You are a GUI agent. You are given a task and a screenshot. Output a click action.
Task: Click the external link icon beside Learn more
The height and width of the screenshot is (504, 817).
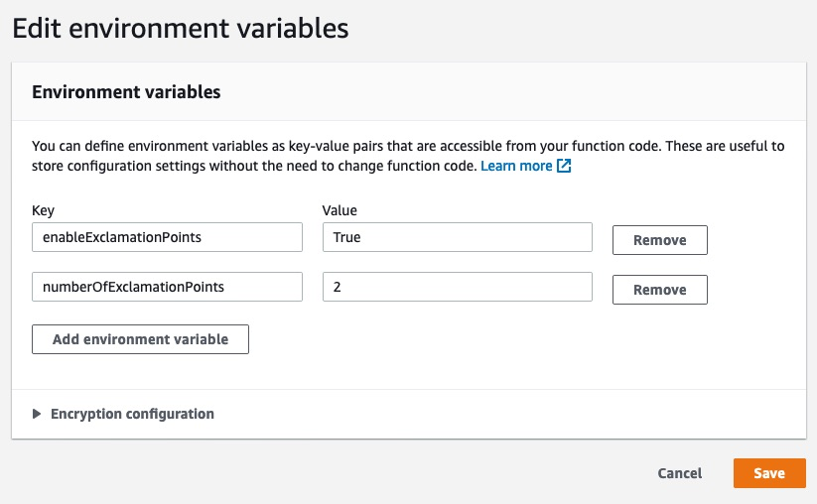(x=564, y=166)
